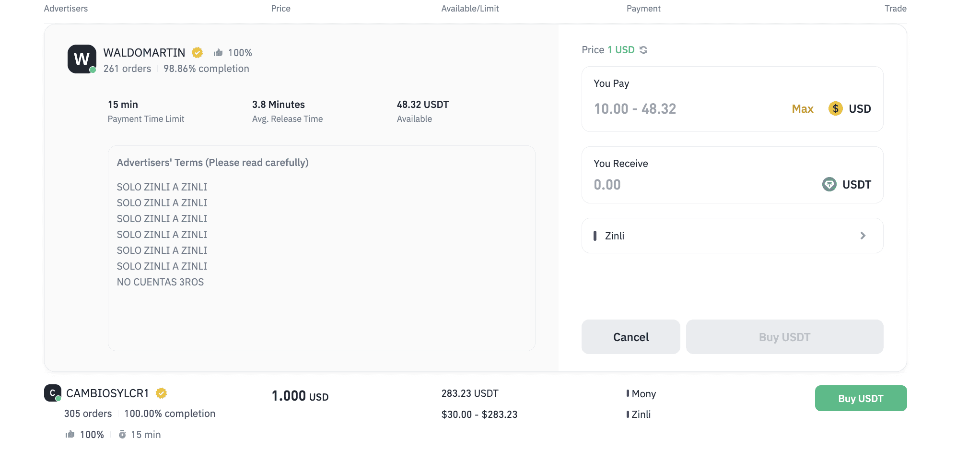
Task: Click the USDT Tether icon
Action: click(829, 184)
